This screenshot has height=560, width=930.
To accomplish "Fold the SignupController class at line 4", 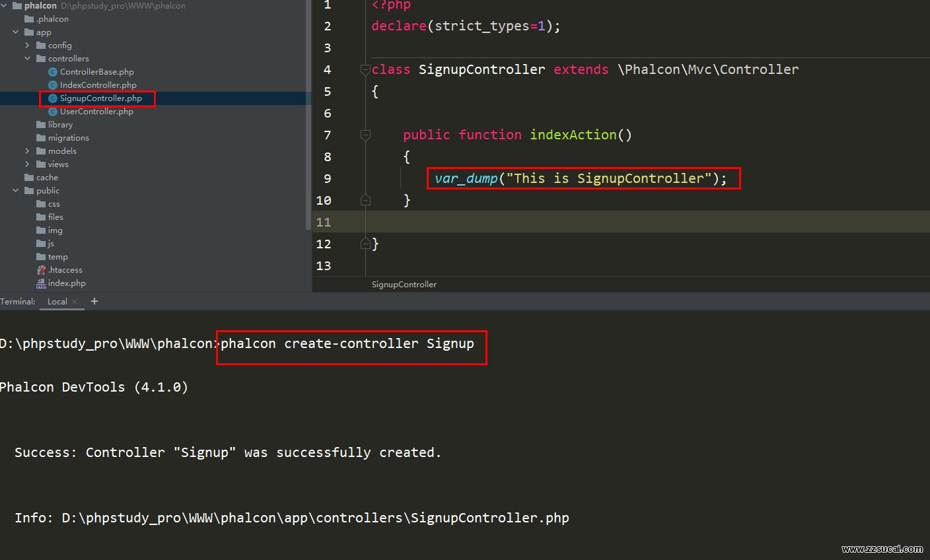I will (365, 69).
